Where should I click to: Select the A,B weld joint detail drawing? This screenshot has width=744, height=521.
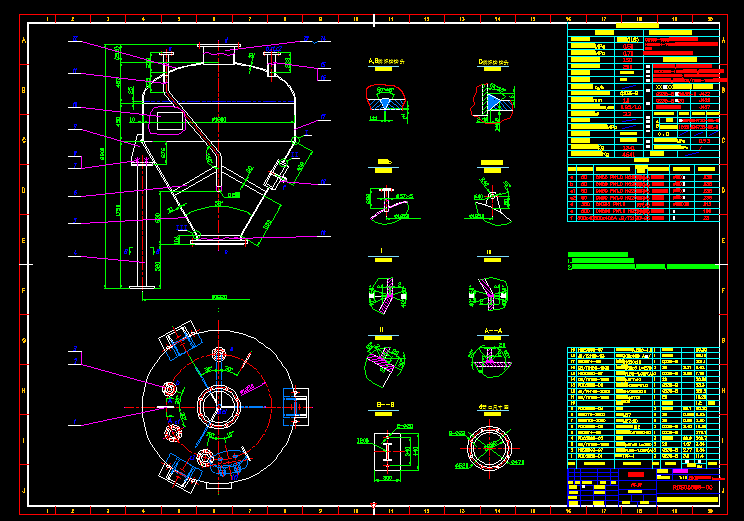(x=383, y=100)
